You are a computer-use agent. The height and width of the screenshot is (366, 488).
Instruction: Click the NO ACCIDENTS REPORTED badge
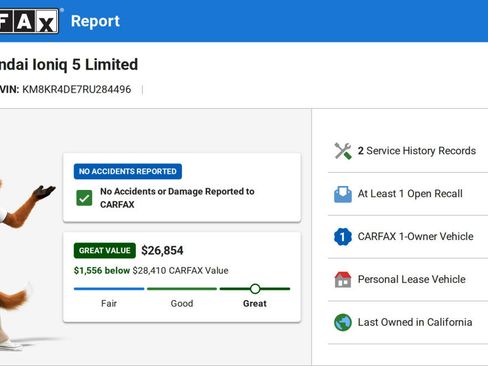(128, 171)
